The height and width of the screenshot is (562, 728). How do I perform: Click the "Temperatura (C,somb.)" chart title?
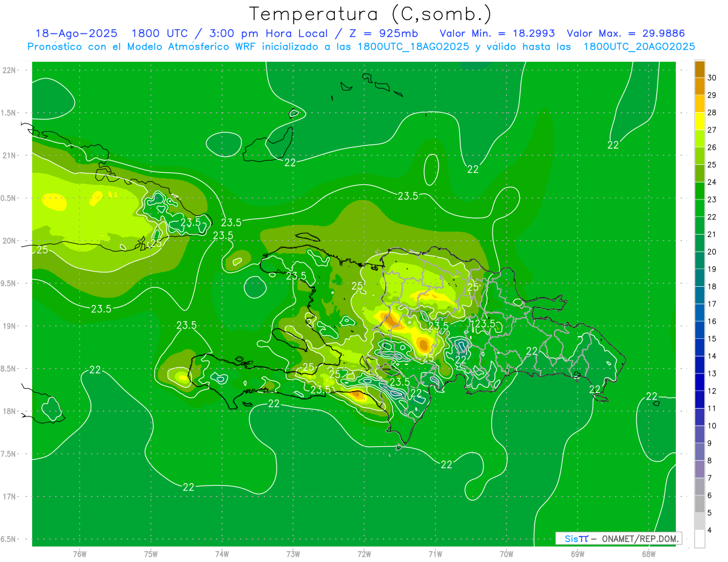(x=371, y=14)
